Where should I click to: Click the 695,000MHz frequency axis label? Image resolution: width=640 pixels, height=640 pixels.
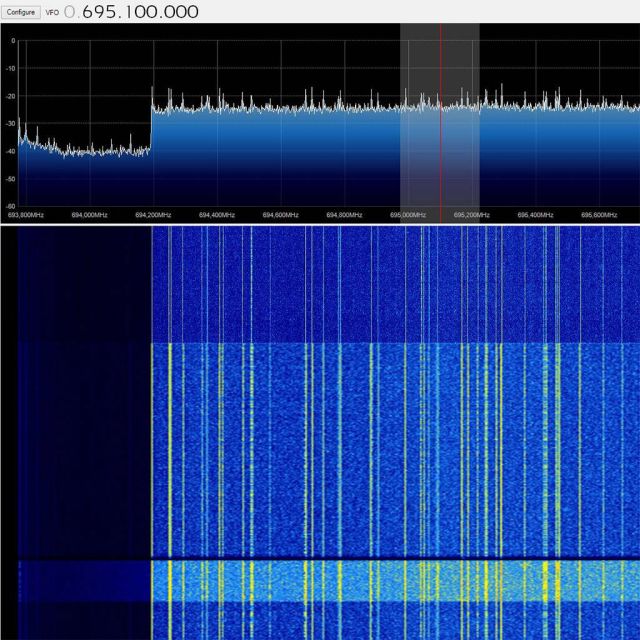coord(409,214)
